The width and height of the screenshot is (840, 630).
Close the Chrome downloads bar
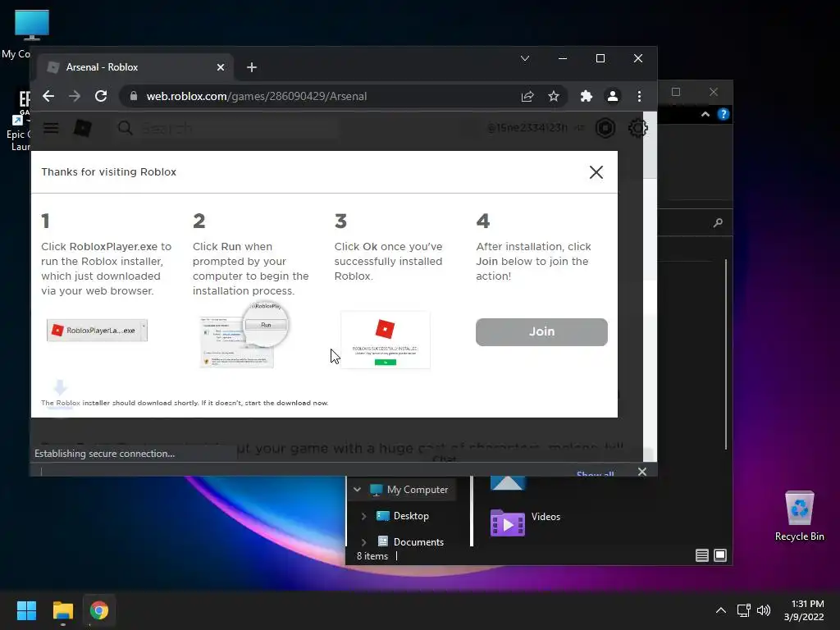(x=642, y=472)
